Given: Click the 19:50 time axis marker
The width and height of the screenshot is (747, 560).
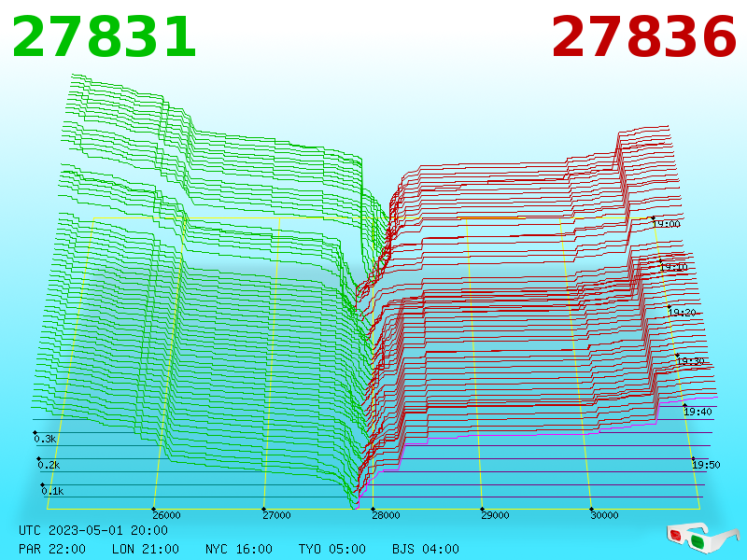Looking at the screenshot, I should pyautogui.click(x=706, y=465).
